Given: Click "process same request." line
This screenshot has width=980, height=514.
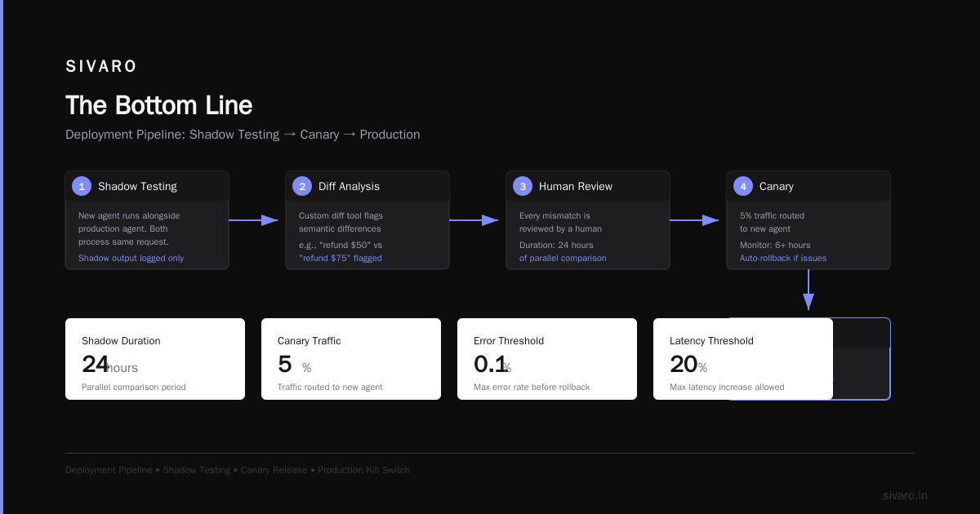Looking at the screenshot, I should [x=123, y=241].
